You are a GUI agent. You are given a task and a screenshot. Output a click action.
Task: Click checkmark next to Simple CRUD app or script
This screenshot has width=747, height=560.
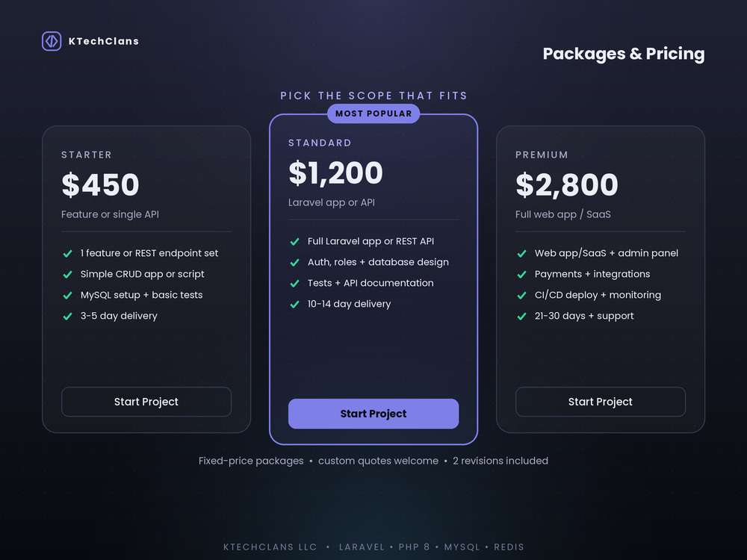click(x=68, y=274)
